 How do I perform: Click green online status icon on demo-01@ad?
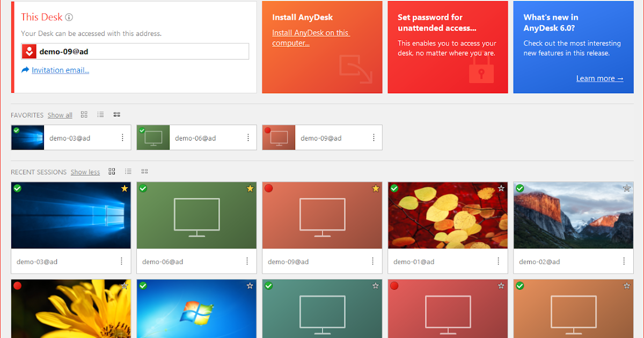(394, 188)
